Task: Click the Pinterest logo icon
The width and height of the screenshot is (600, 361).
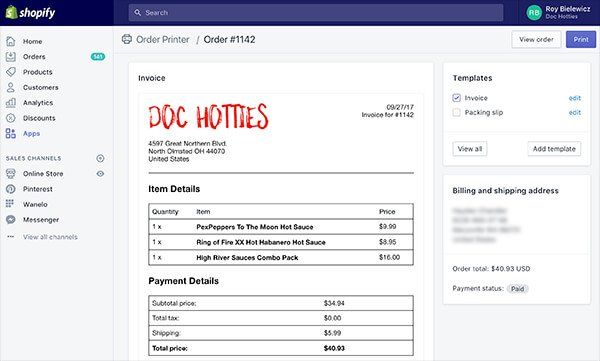Action: point(11,189)
